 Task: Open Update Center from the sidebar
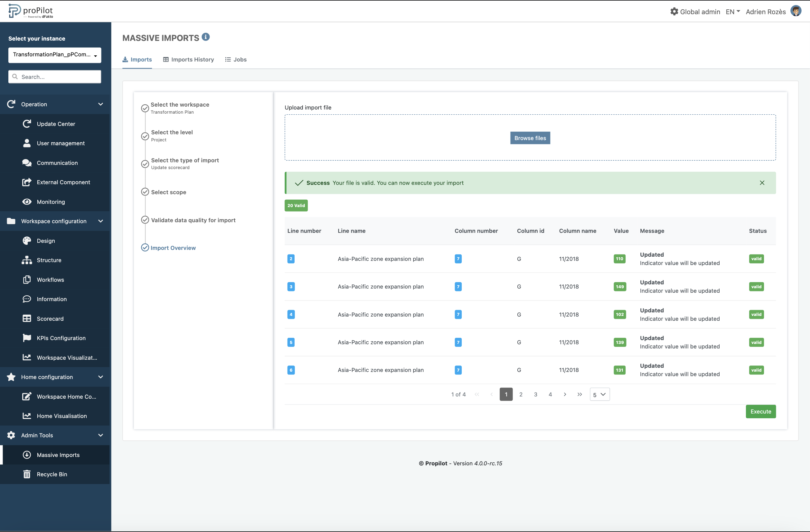pos(56,124)
